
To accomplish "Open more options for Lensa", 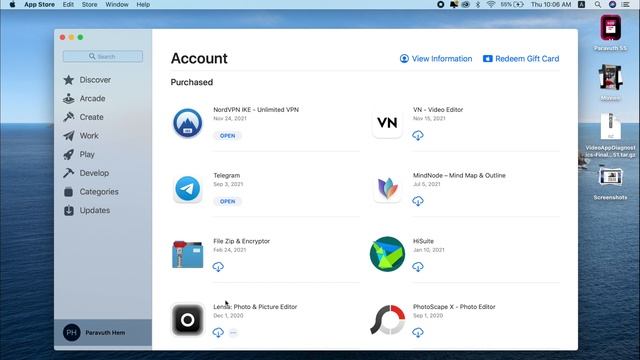I will point(233,333).
